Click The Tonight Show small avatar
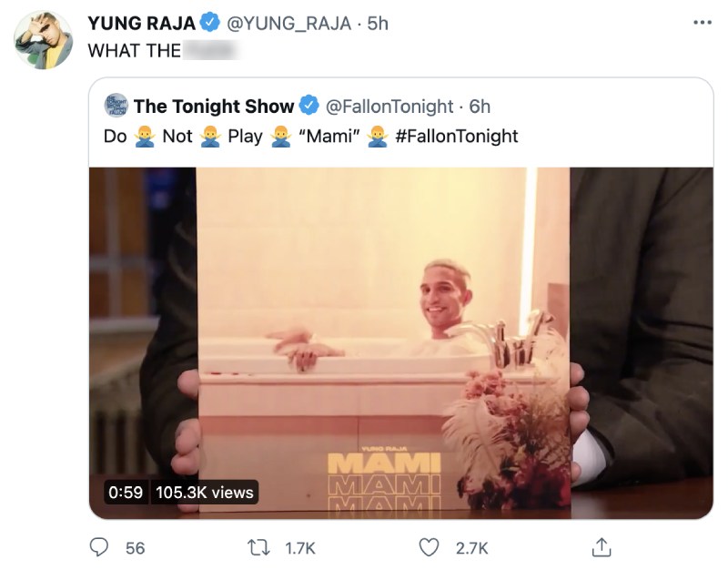The height and width of the screenshot is (570, 728). [116, 106]
